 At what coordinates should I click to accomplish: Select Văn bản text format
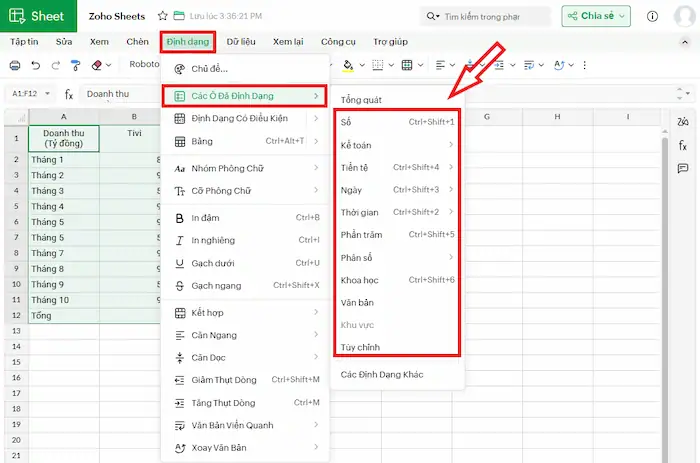pos(397,303)
